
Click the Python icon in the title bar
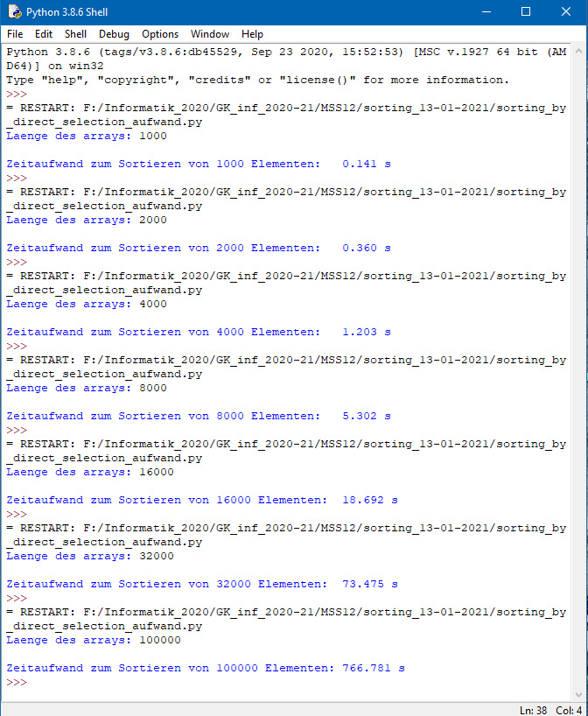(14, 12)
